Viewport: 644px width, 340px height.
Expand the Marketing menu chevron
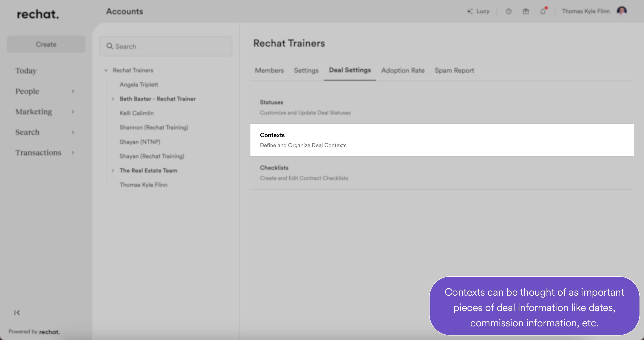click(73, 112)
